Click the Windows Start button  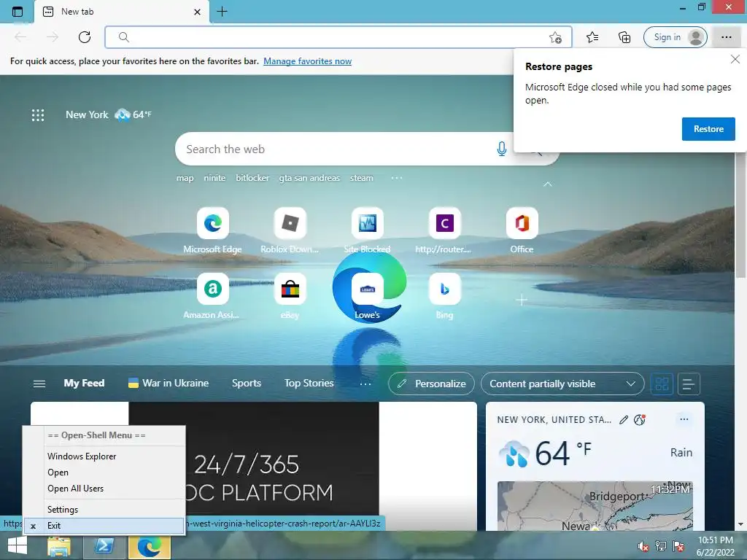(x=18, y=545)
